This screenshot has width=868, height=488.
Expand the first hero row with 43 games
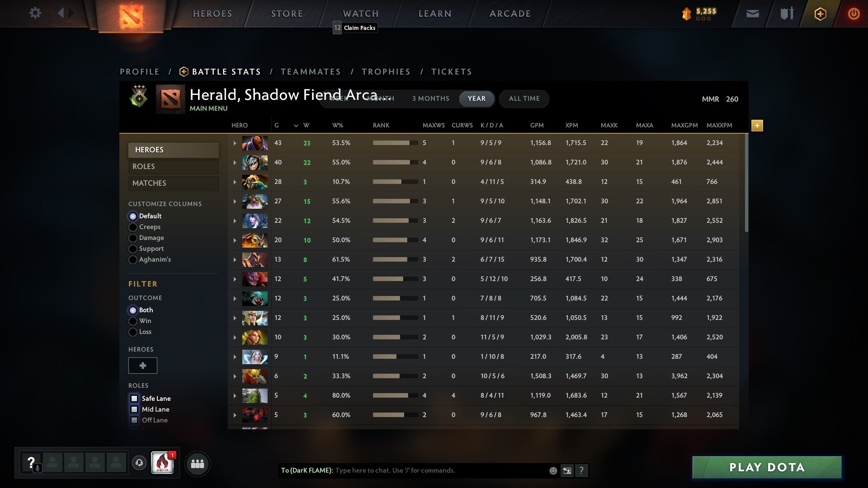(235, 143)
